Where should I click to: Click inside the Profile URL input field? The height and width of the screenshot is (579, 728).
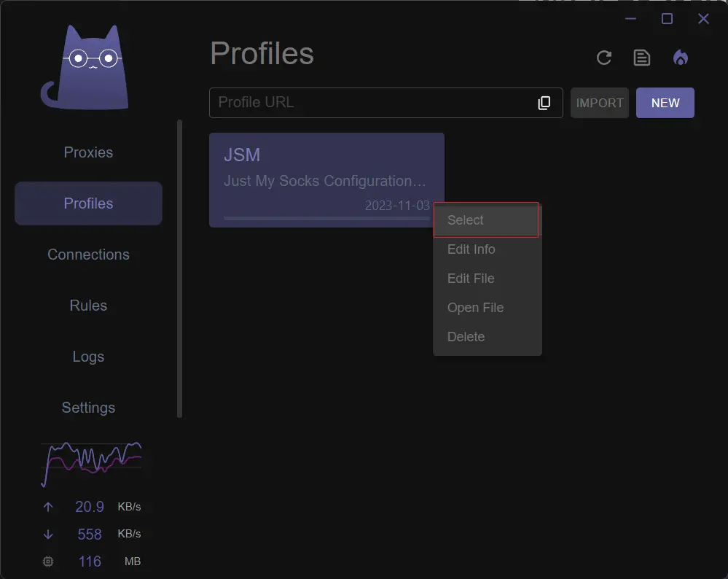(364, 103)
